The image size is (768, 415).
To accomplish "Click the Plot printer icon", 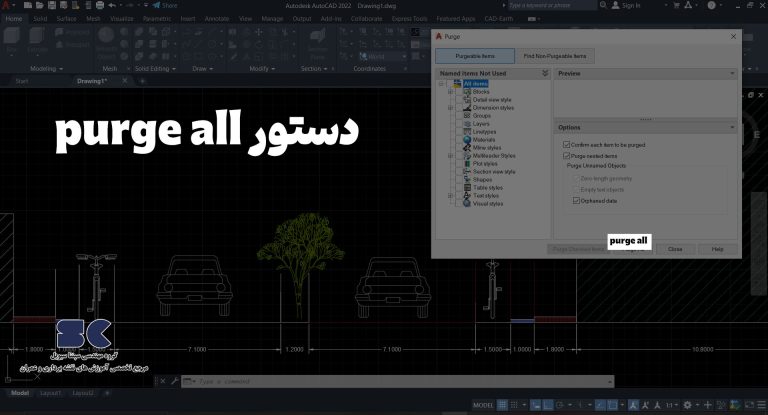I will pyautogui.click(x=100, y=5).
